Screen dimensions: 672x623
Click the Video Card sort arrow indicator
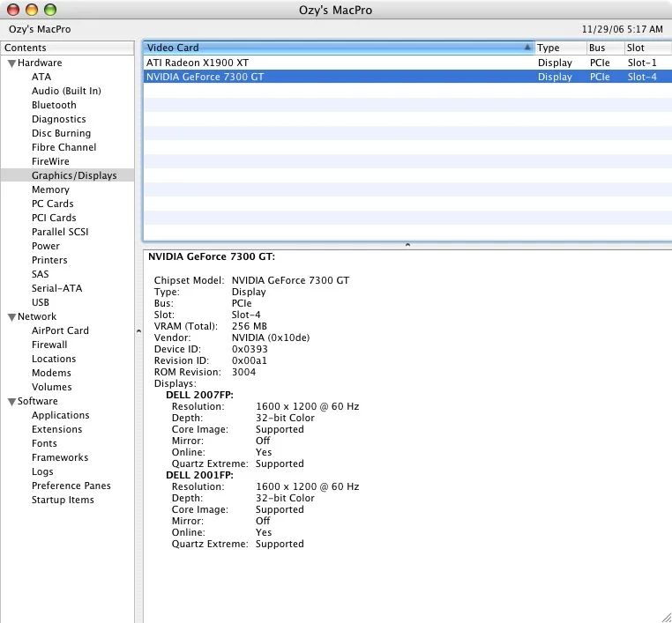pyautogui.click(x=527, y=48)
